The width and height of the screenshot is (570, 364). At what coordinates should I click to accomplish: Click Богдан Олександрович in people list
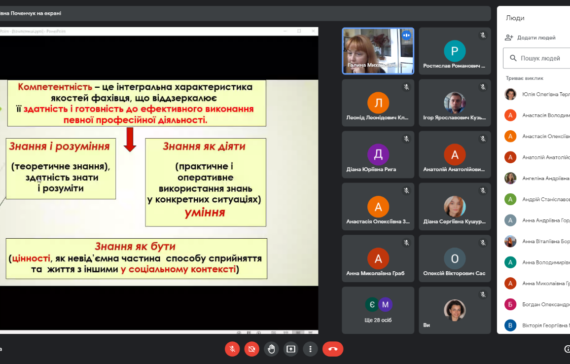click(537, 304)
